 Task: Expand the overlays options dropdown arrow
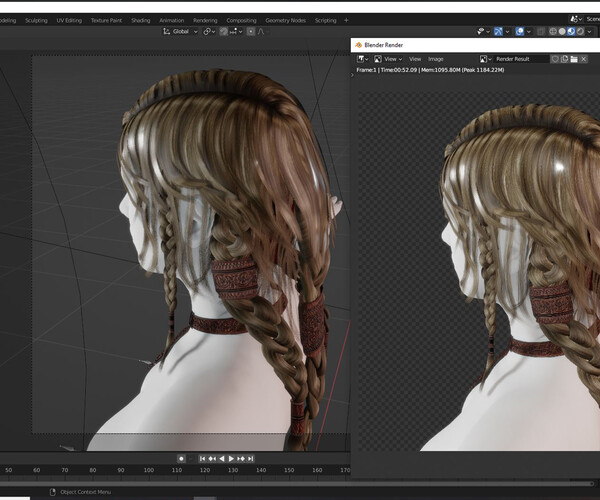coord(529,31)
